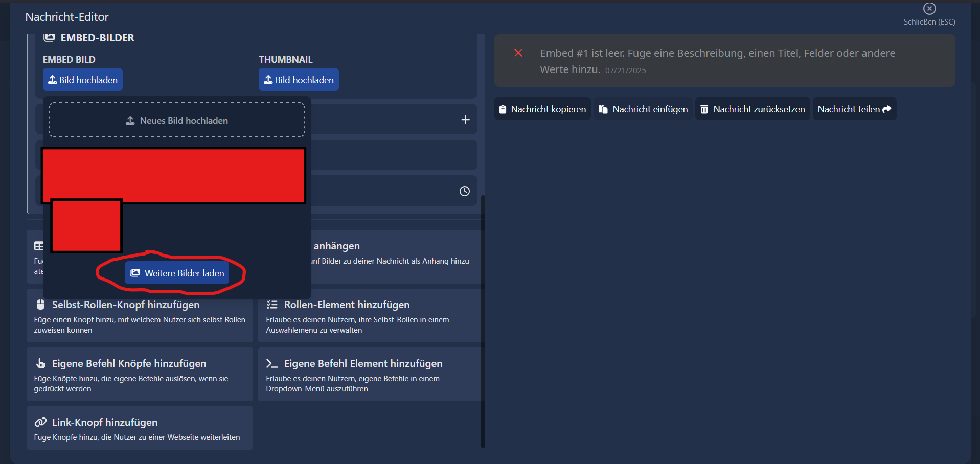
Task: Add a Link-Knopf hinzufügen card
Action: (140, 428)
